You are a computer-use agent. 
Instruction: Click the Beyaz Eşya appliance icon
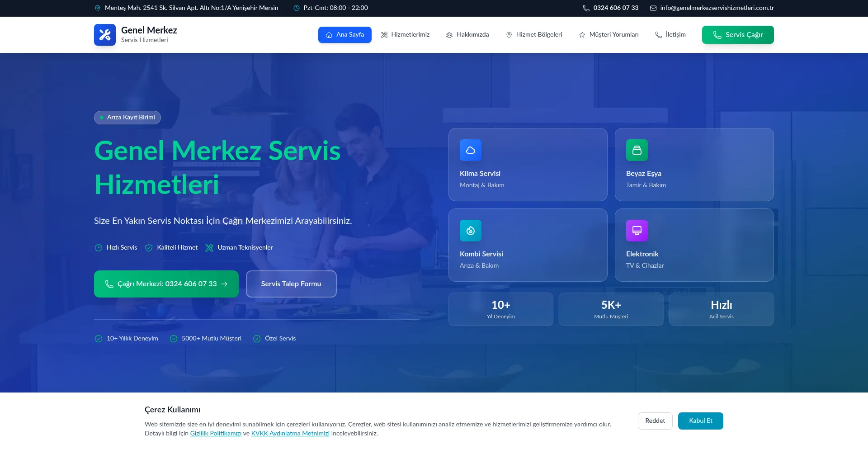[x=637, y=150]
